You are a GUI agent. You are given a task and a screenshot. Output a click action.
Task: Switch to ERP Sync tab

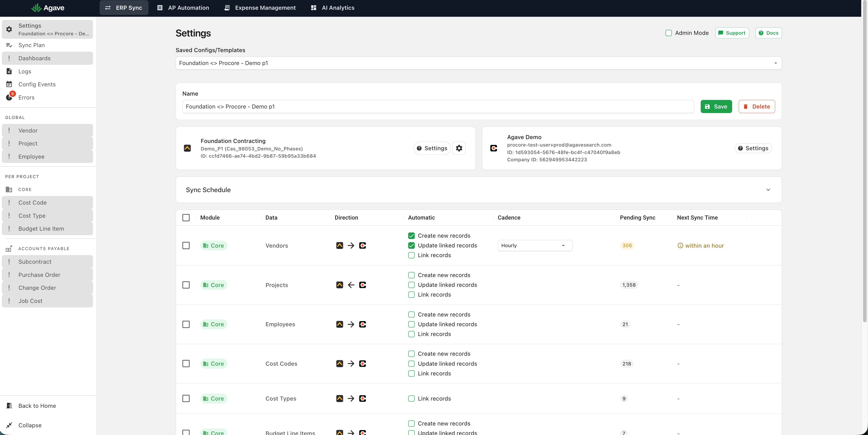tap(124, 8)
